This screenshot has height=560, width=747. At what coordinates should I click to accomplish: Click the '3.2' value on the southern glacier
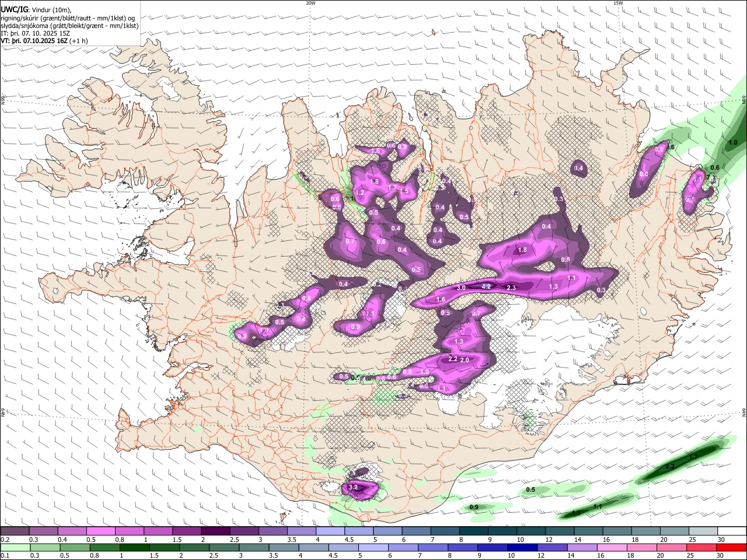click(352, 487)
